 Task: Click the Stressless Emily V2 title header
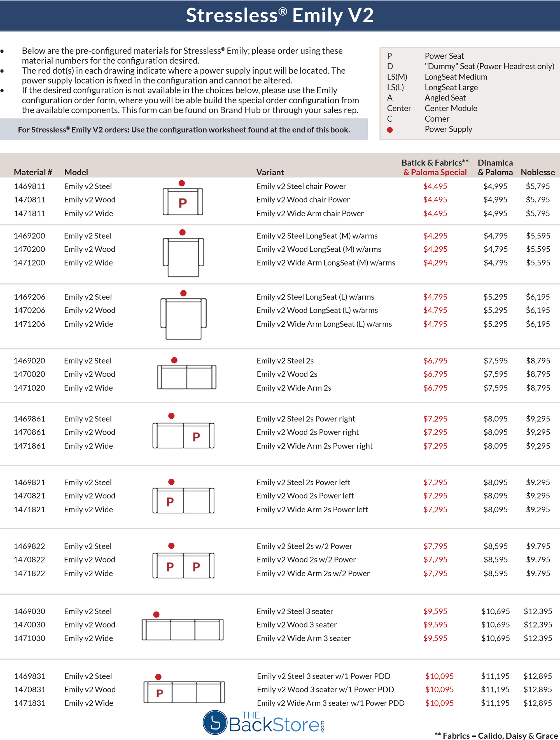click(280, 15)
